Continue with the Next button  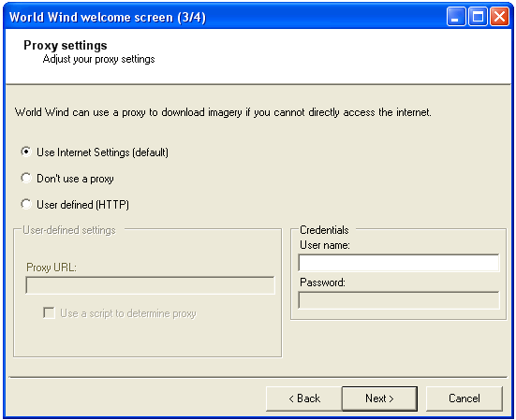pyautogui.click(x=379, y=398)
